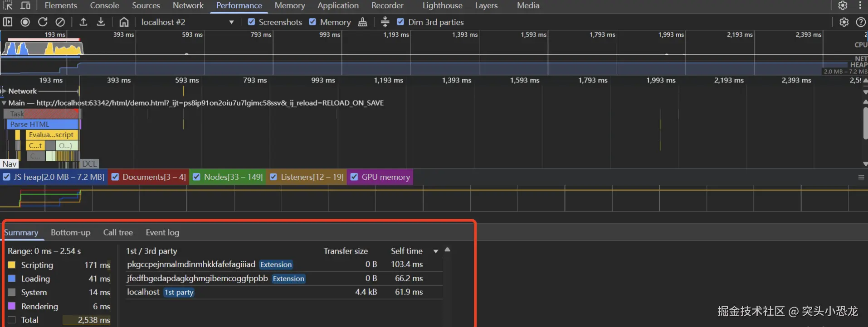Collapse the Main thread track
This screenshot has height=327, width=868.
pyautogui.click(x=4, y=103)
